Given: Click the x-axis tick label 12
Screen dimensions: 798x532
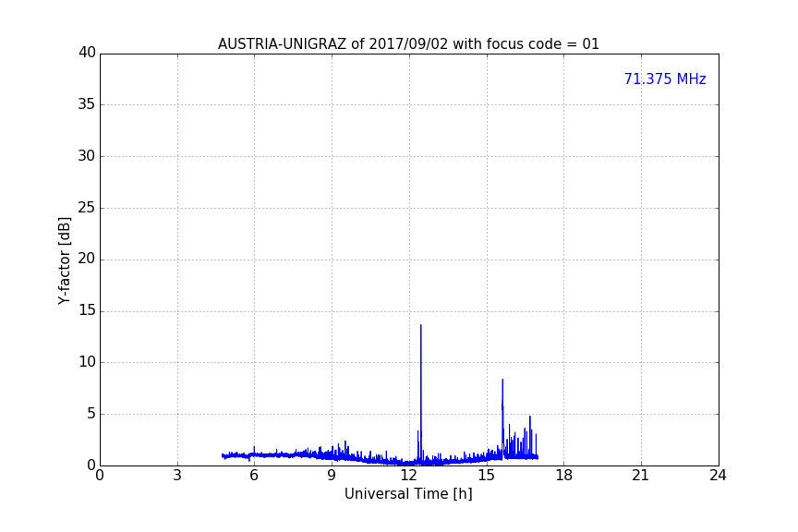Looking at the screenshot, I should (x=409, y=476).
